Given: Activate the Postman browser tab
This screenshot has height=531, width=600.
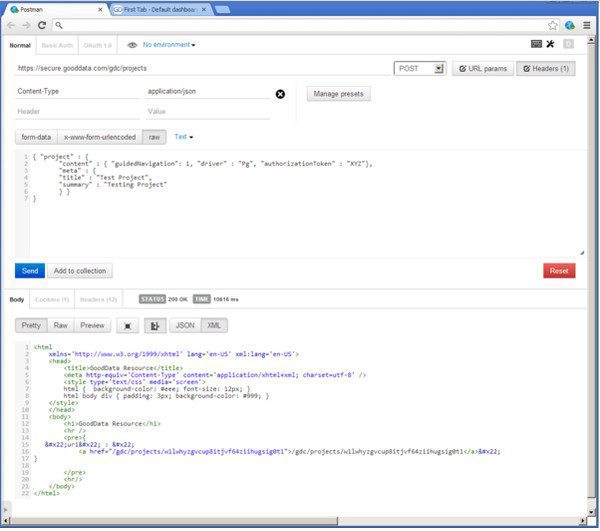Looking at the screenshot, I should 54,10.
